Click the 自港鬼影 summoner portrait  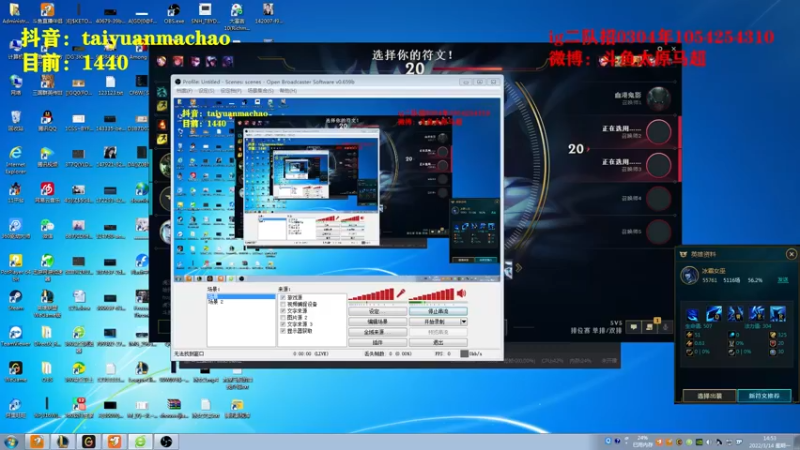tap(658, 98)
